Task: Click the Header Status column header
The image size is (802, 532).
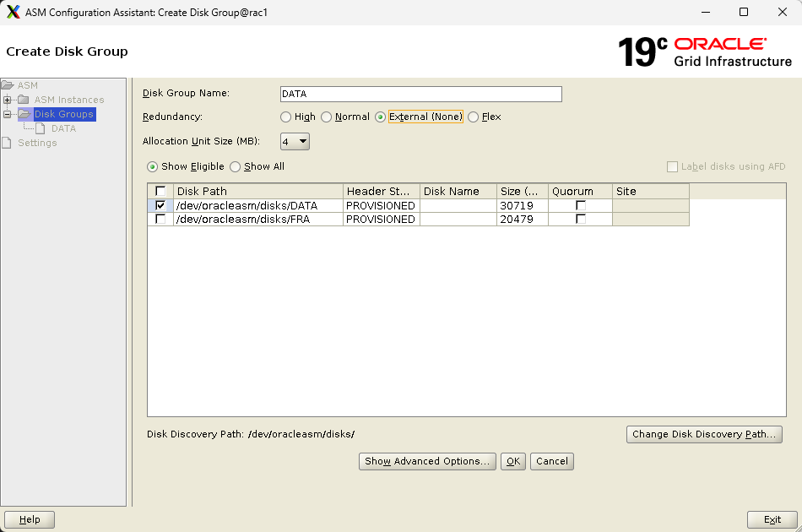Action: click(381, 192)
